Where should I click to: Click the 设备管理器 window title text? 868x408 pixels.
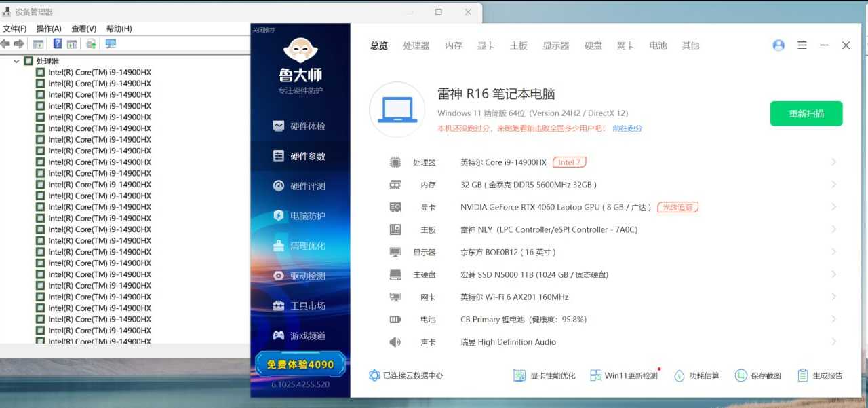pyautogui.click(x=34, y=12)
